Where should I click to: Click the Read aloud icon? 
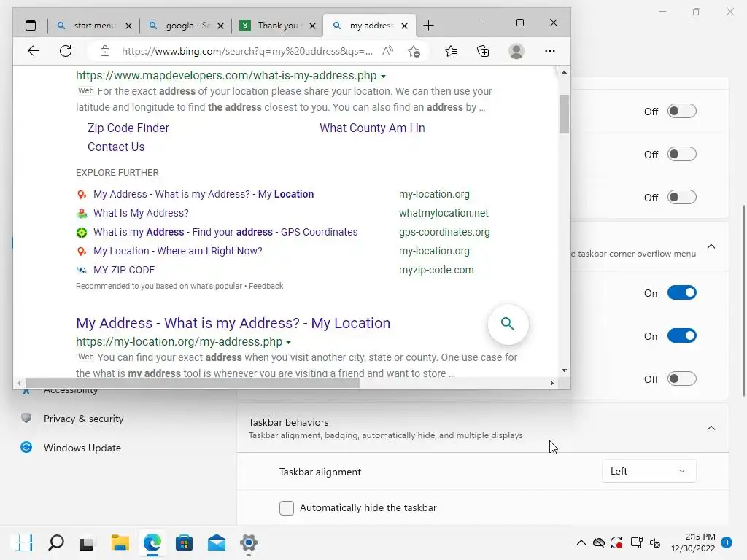388,51
